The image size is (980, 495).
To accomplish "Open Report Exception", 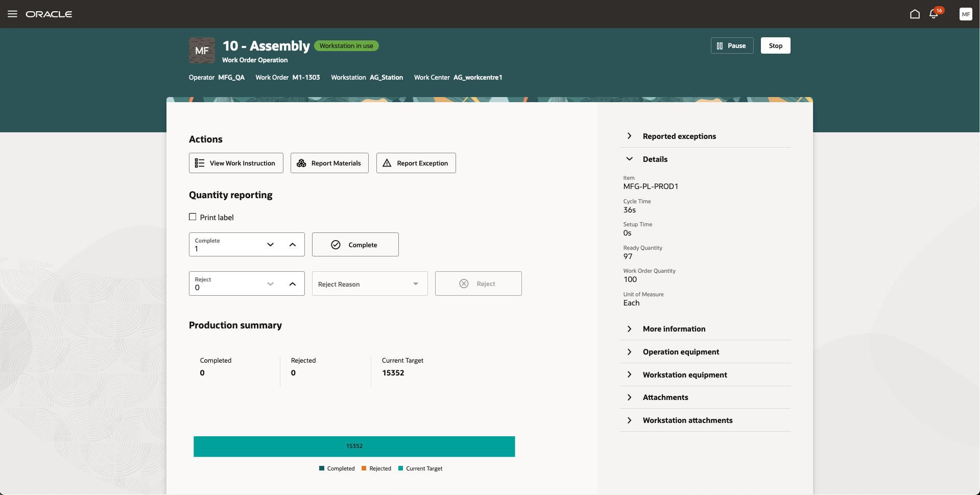I will click(416, 163).
